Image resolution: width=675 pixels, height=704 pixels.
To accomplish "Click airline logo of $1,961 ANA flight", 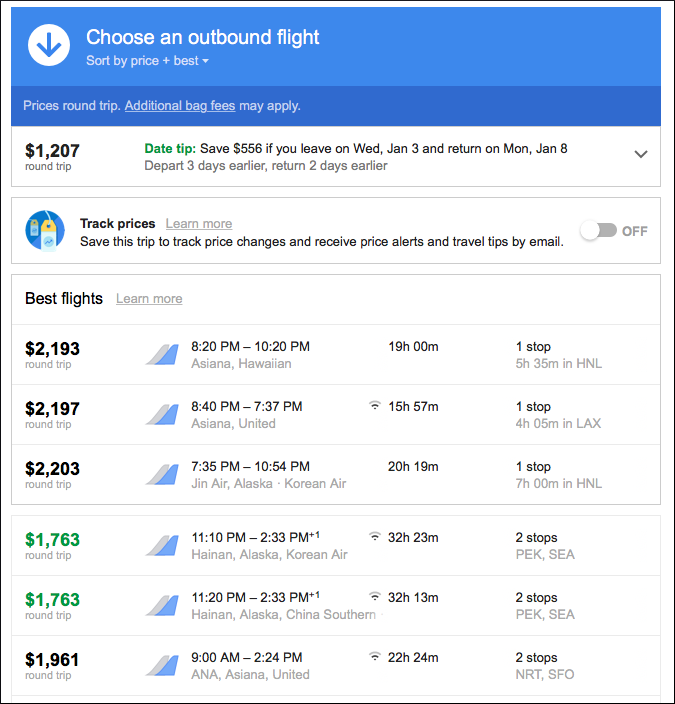I will click(162, 665).
